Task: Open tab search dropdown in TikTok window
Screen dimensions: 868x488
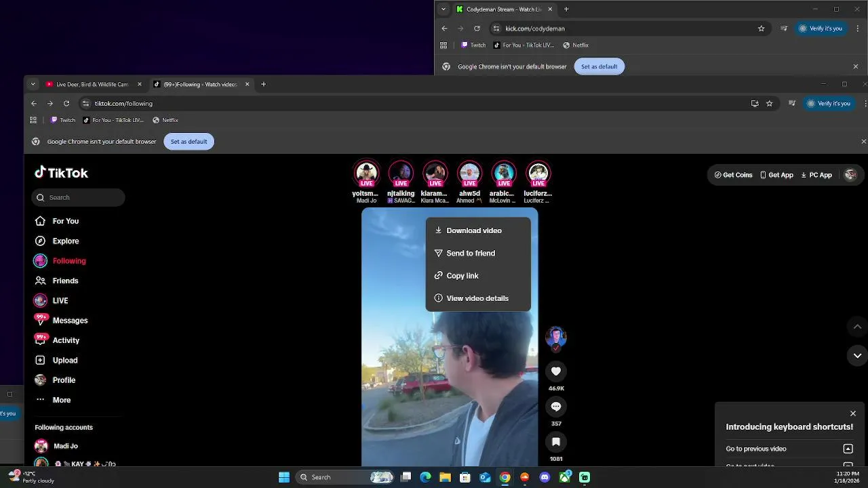Action: tap(33, 84)
